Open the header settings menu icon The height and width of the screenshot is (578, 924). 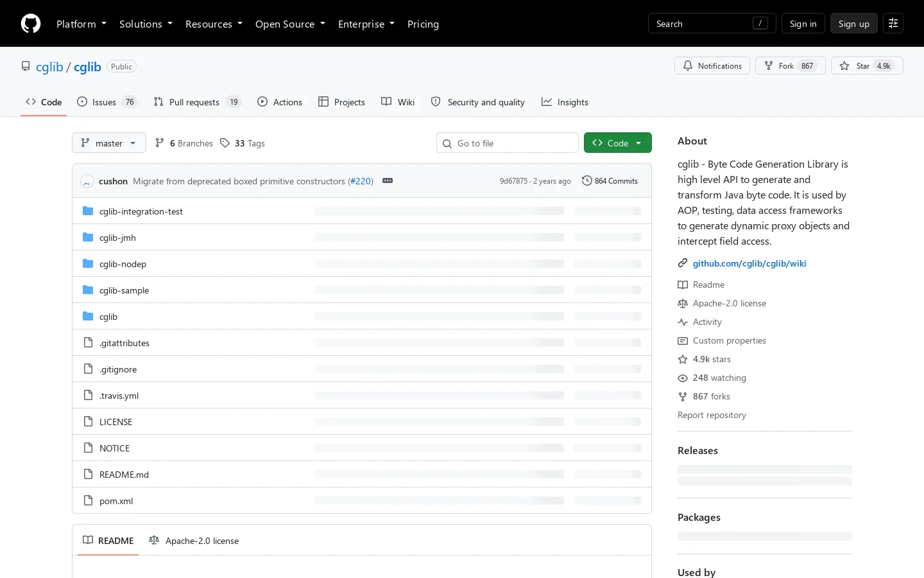893,24
